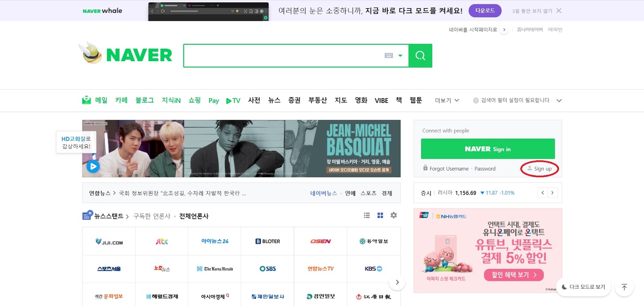644x306 pixels.
Task: Open 해피빈 link
Action: pyautogui.click(x=555, y=30)
